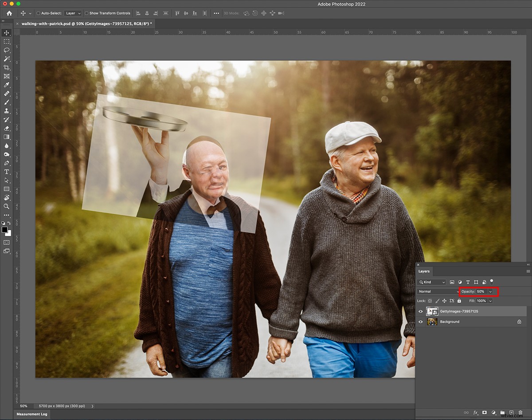This screenshot has width=532, height=420.
Task: Select the Crop tool
Action: (7, 67)
